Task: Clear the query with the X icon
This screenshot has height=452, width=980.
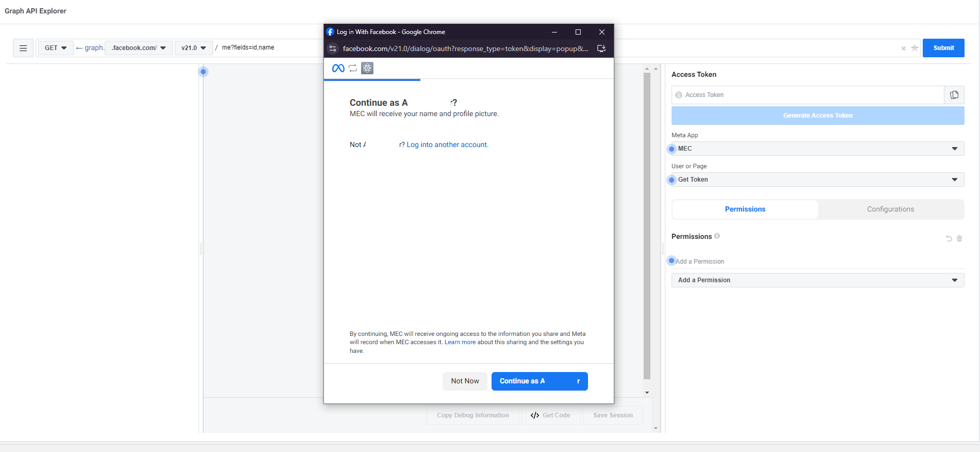Action: pos(903,49)
